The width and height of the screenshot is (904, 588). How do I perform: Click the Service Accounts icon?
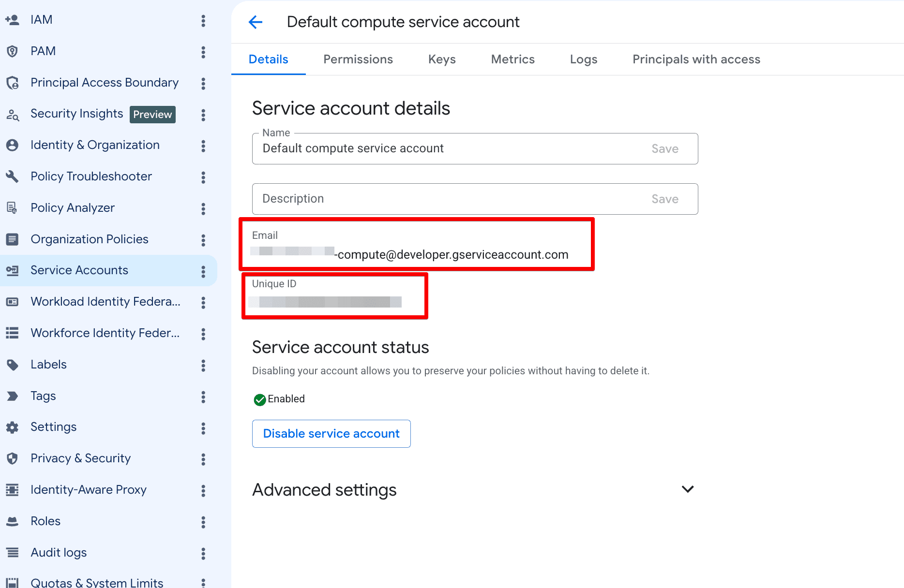pyautogui.click(x=12, y=270)
